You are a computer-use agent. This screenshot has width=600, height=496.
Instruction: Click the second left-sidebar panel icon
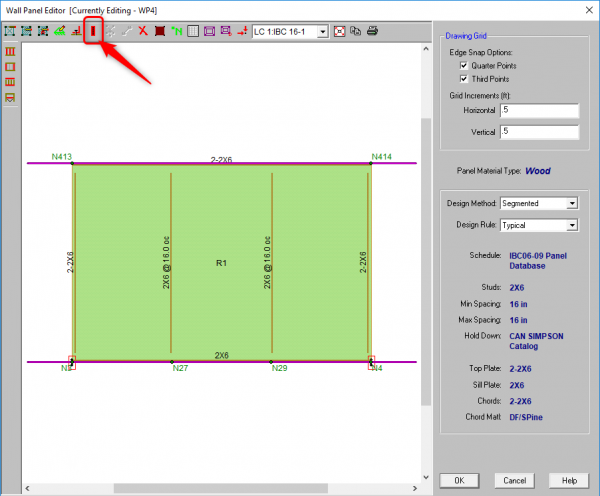click(10, 67)
